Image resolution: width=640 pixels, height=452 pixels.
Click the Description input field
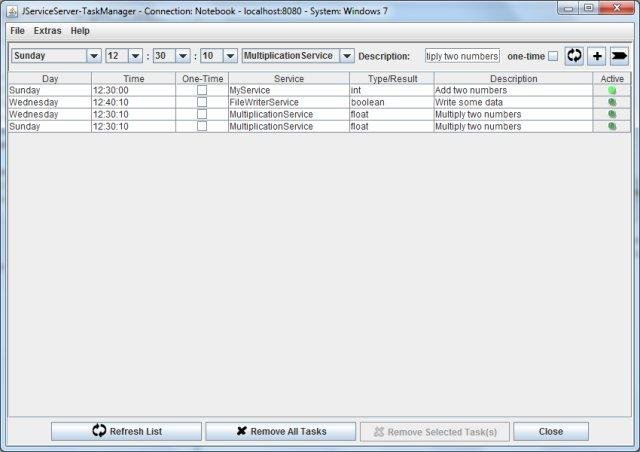pos(462,56)
